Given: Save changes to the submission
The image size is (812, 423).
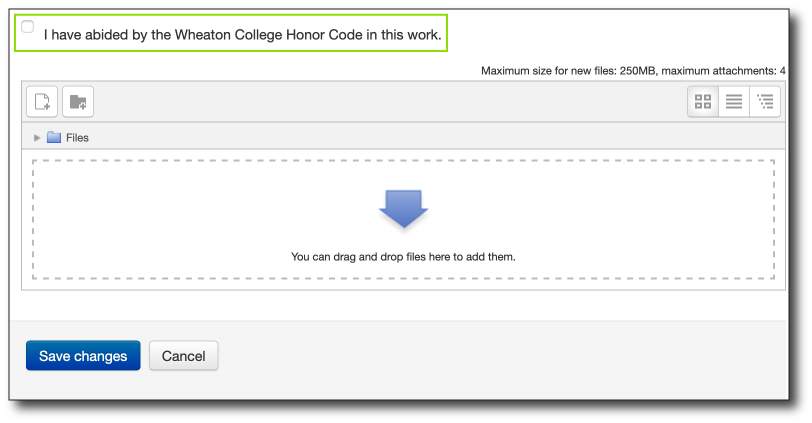Looking at the screenshot, I should pos(83,356).
